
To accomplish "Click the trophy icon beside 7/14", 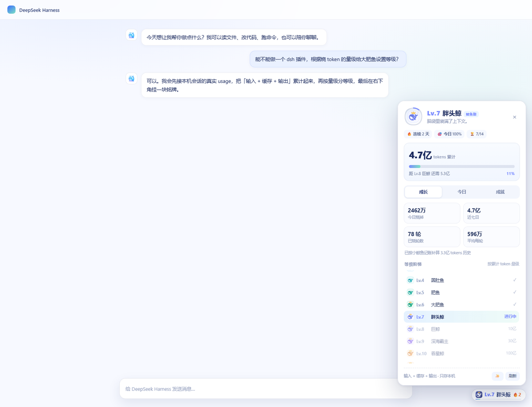I will [x=472, y=134].
